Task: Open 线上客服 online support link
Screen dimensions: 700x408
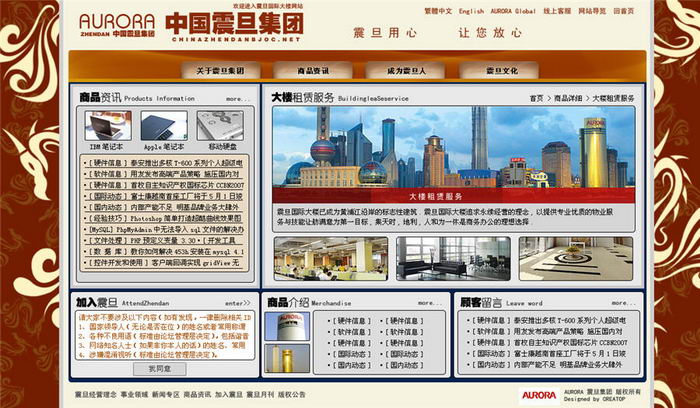Action: (x=557, y=11)
